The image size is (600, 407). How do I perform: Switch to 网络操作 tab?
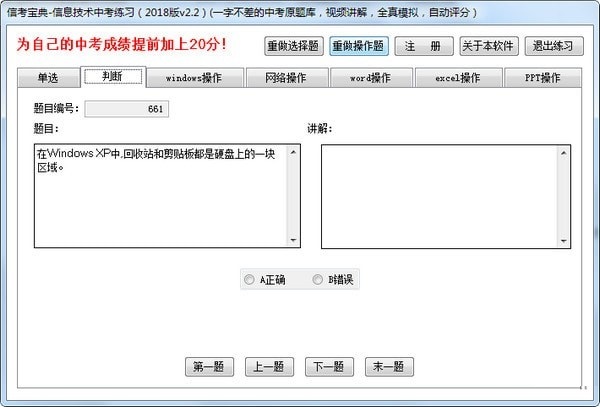[x=286, y=78]
